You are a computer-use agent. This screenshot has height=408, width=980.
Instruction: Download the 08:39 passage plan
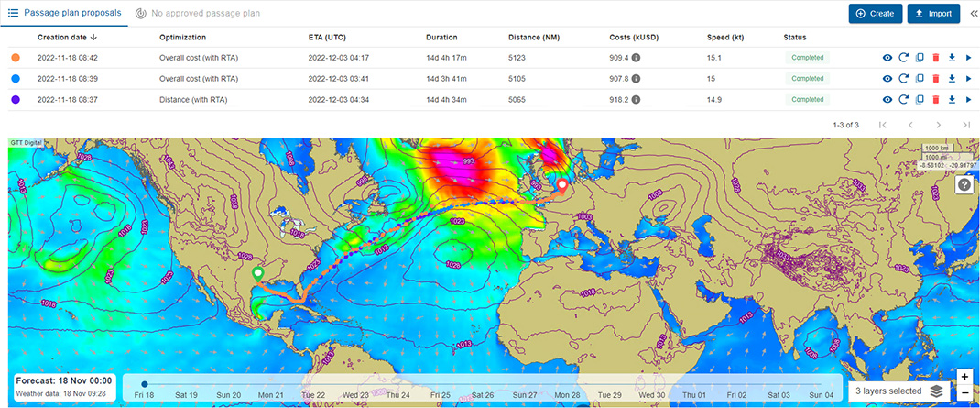click(x=952, y=79)
